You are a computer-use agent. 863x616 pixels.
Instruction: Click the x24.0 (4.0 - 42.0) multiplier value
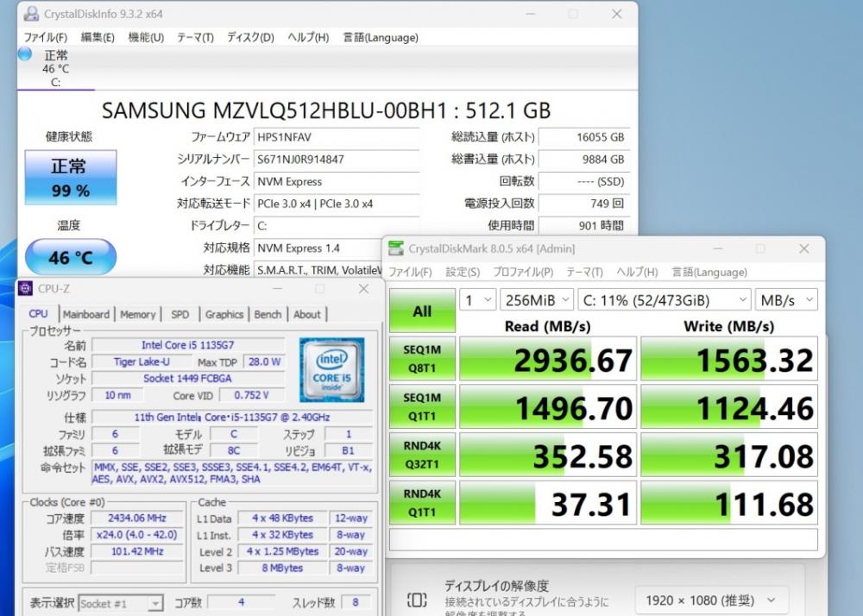click(x=137, y=535)
